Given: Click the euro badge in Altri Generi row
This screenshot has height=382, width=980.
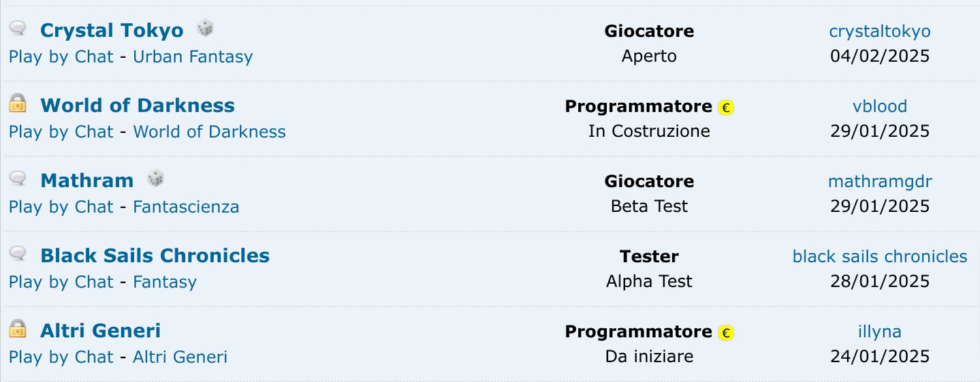Looking at the screenshot, I should pos(725,332).
